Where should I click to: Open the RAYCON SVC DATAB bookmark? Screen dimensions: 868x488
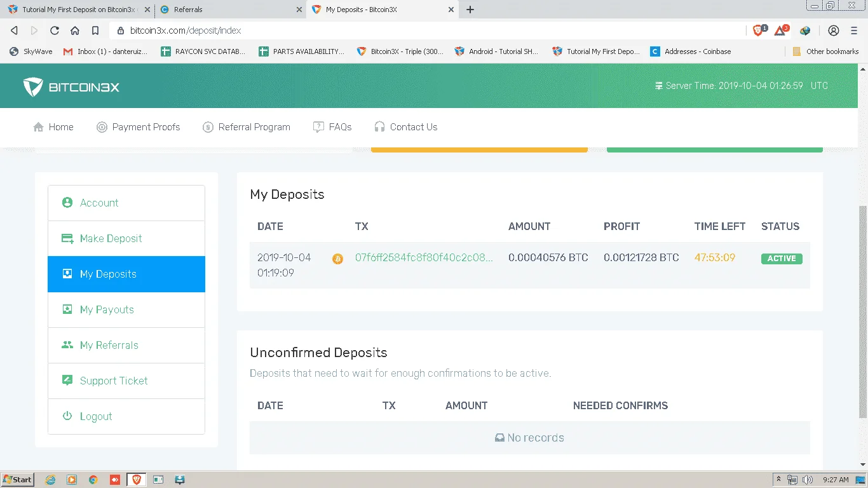203,51
